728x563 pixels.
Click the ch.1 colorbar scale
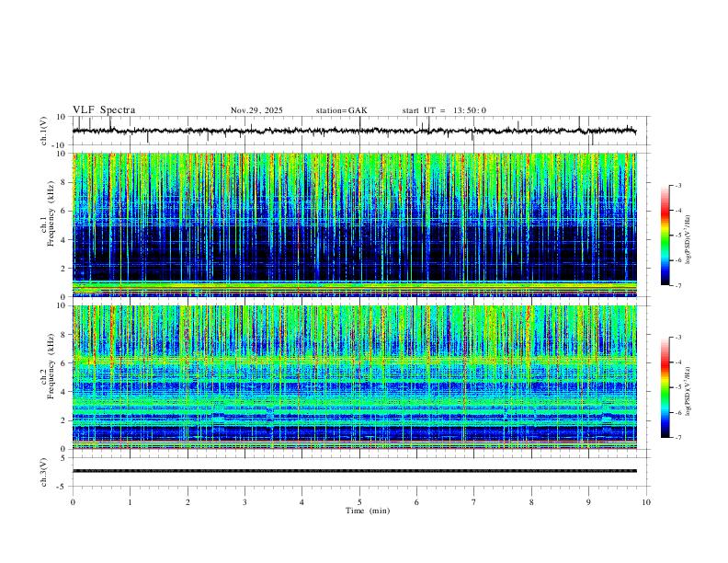click(665, 236)
